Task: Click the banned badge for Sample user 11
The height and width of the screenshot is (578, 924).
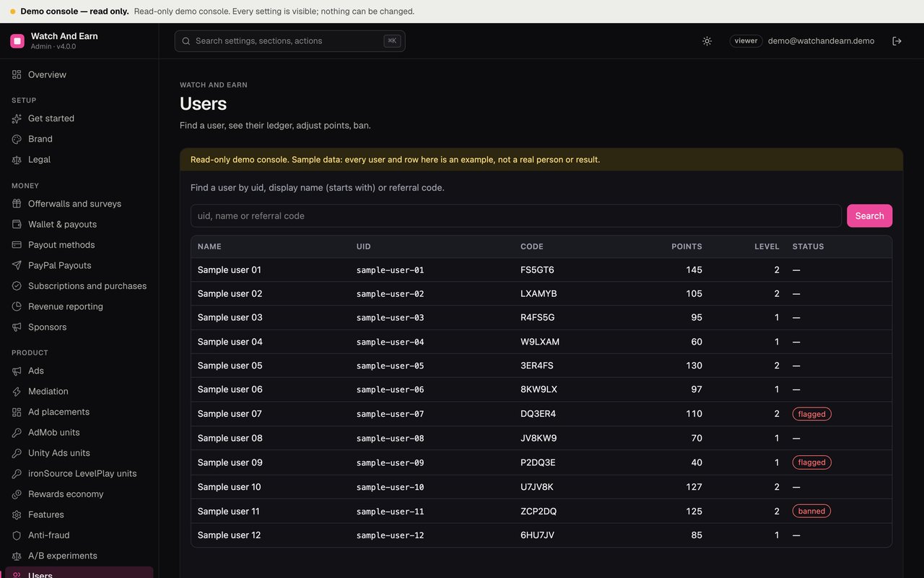Action: click(x=811, y=511)
